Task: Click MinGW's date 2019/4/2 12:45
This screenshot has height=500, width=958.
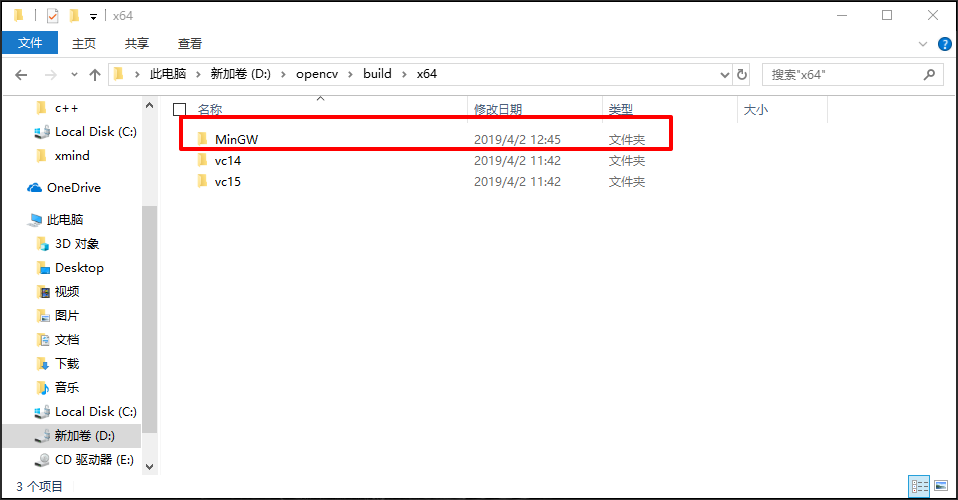Action: click(517, 139)
